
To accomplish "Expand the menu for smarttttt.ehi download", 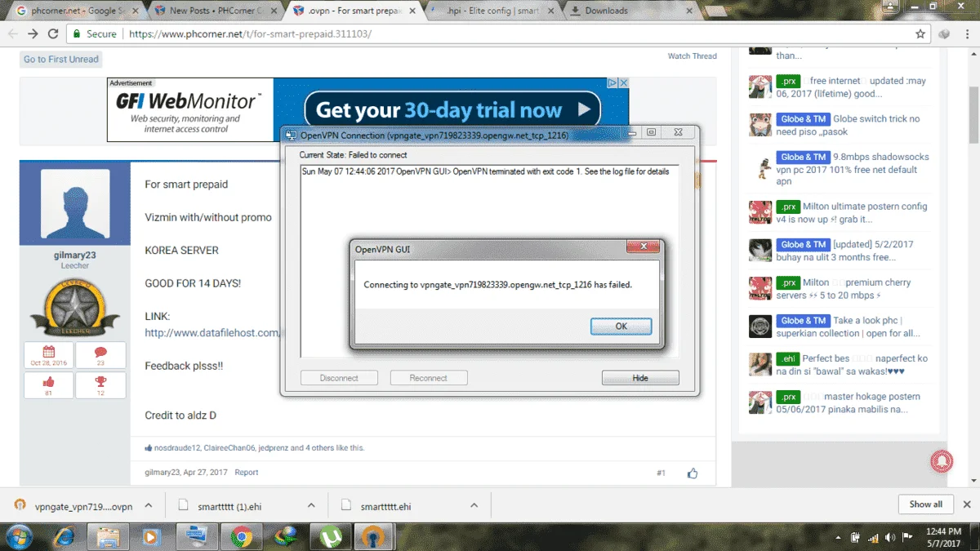I will click(474, 506).
